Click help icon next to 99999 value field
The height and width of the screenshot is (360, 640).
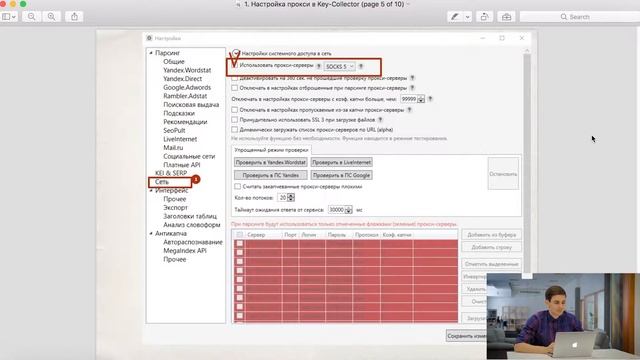pyautogui.click(x=430, y=99)
